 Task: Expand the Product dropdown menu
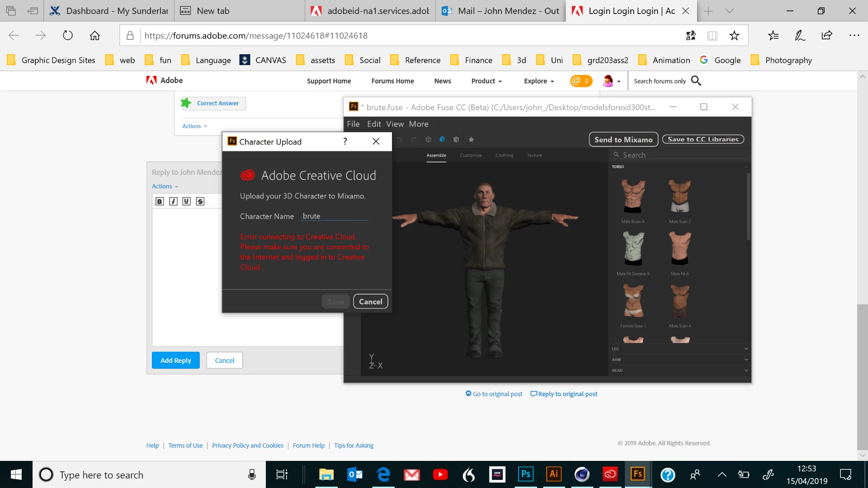point(486,81)
